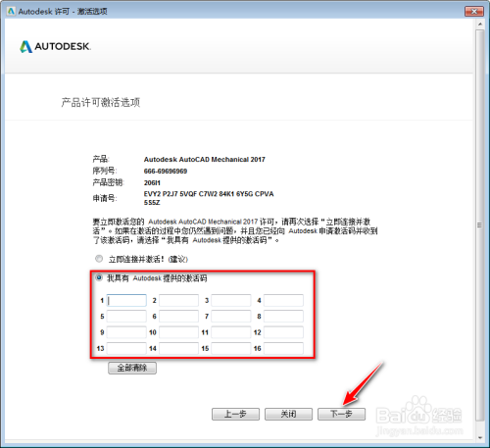
Task: Click activation code field 9
Action: (126, 332)
